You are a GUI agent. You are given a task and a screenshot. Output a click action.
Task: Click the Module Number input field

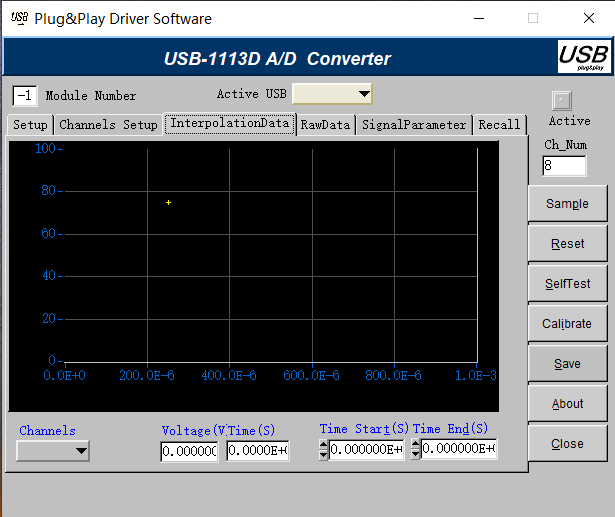click(25, 95)
